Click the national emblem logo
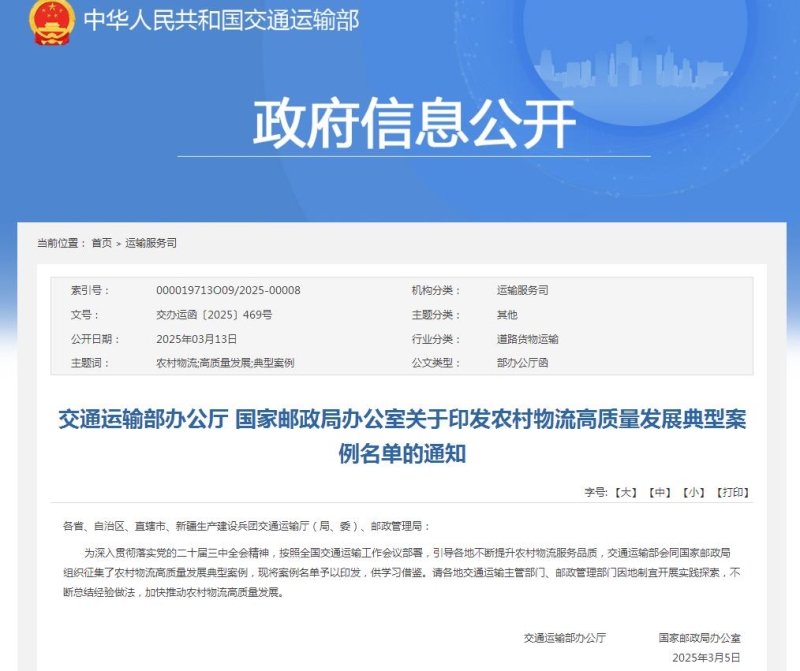 [52, 22]
